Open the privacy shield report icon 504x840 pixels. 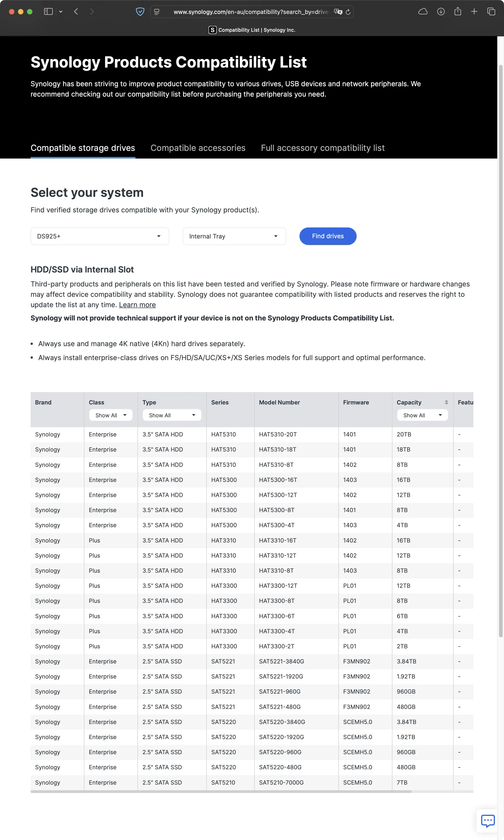140,12
